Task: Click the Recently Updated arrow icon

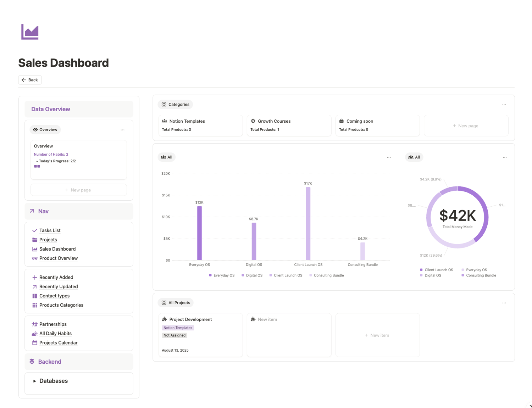Action: pyautogui.click(x=35, y=286)
